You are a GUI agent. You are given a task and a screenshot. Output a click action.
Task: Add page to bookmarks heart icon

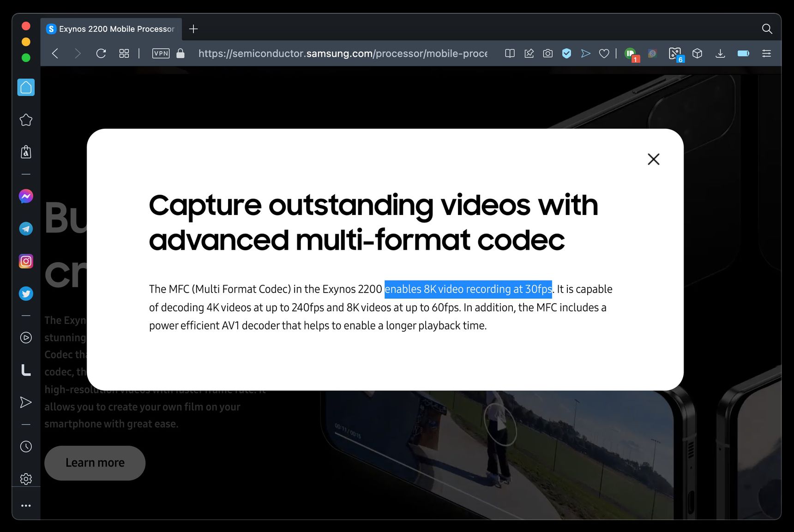pos(604,54)
